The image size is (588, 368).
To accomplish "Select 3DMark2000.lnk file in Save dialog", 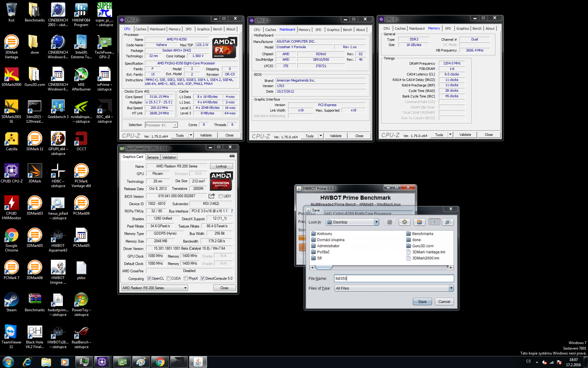I will (x=423, y=258).
